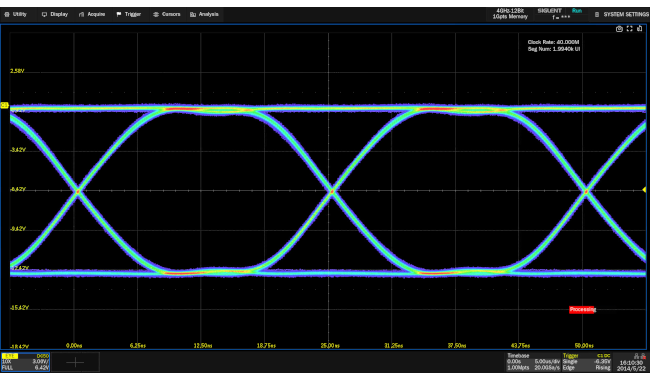
Task: Open the Timebase settings box
Action: pyautogui.click(x=533, y=362)
